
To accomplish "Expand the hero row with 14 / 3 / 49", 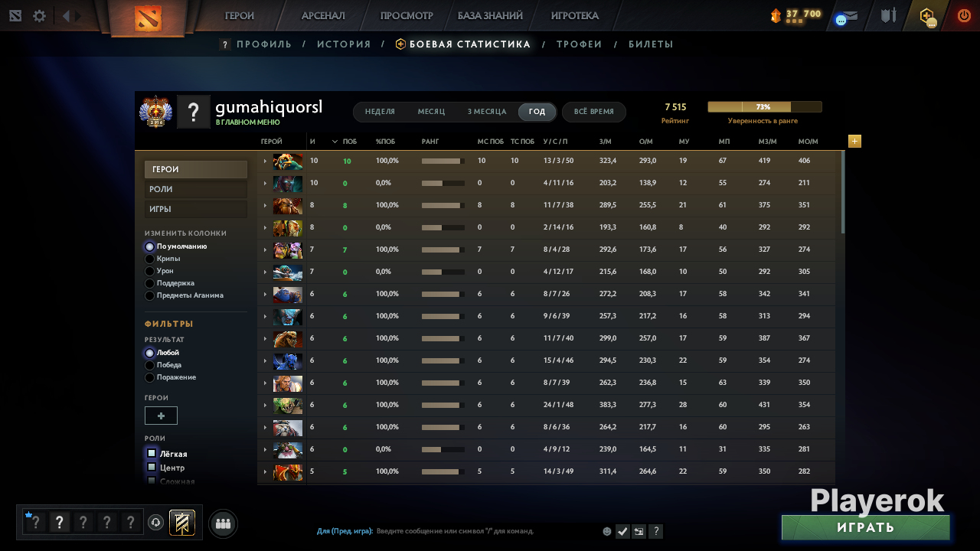I will click(265, 472).
